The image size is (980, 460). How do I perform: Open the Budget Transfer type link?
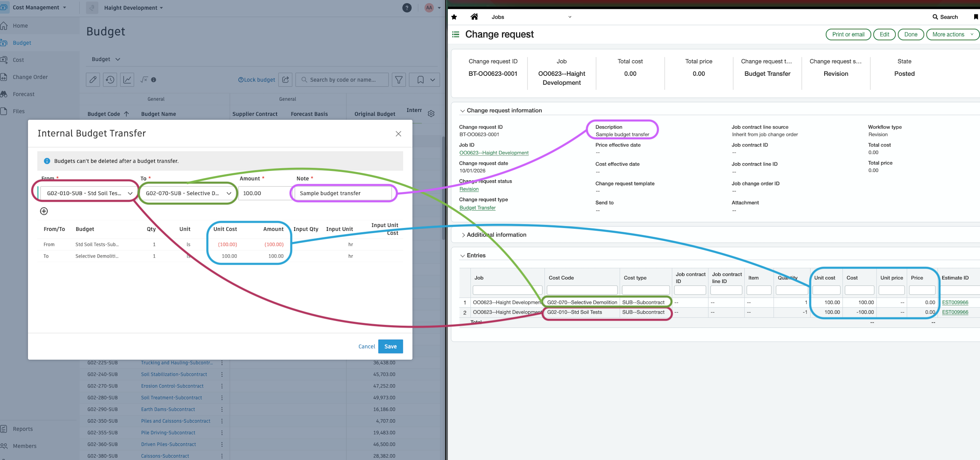click(477, 207)
